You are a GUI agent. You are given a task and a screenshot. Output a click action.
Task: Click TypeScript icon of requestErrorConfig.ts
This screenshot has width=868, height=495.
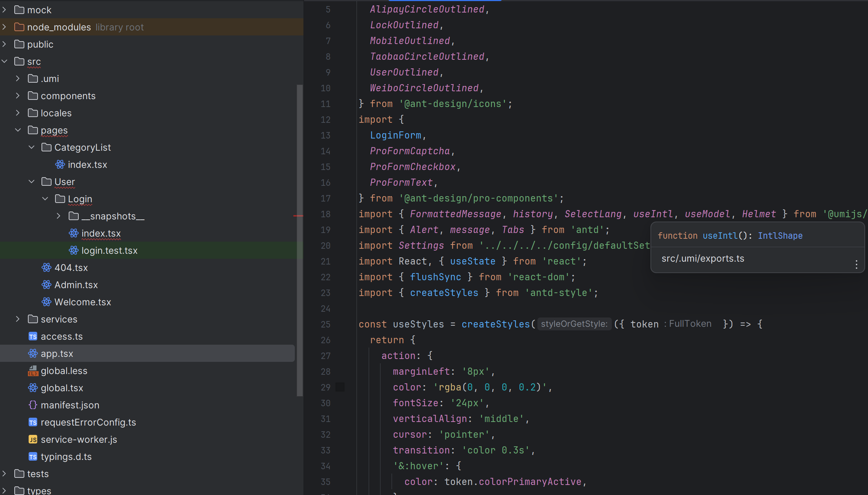tap(33, 422)
